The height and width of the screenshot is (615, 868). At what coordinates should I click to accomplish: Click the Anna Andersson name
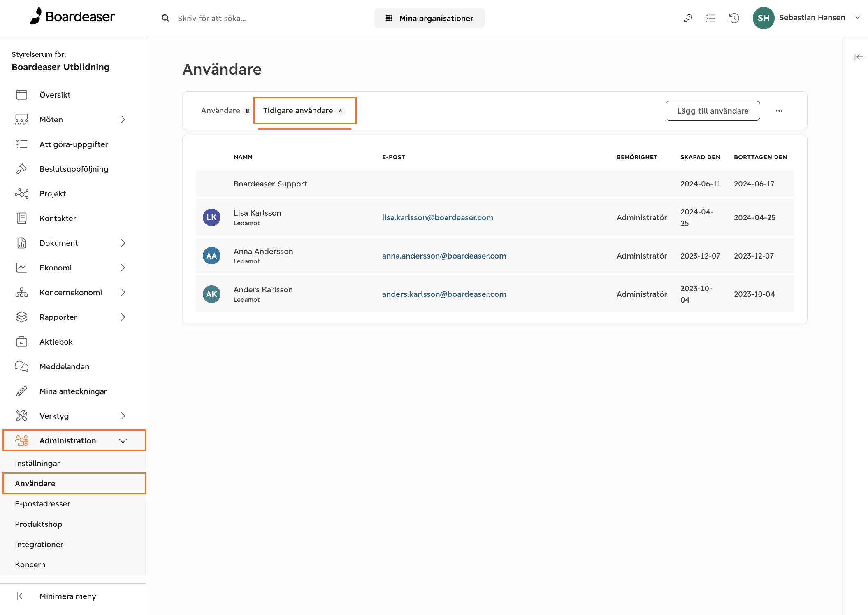[263, 251]
